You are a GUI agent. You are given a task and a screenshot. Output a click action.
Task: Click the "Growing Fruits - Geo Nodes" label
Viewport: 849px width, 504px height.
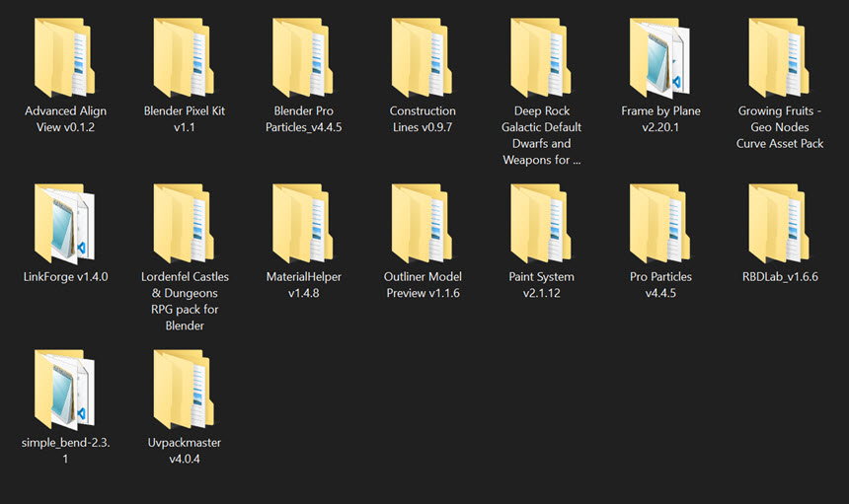click(780, 127)
